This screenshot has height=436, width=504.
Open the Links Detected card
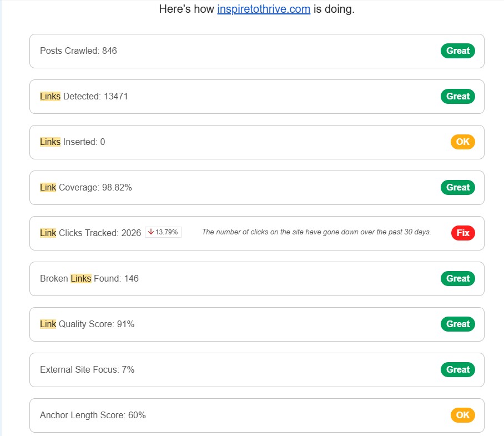(255, 96)
